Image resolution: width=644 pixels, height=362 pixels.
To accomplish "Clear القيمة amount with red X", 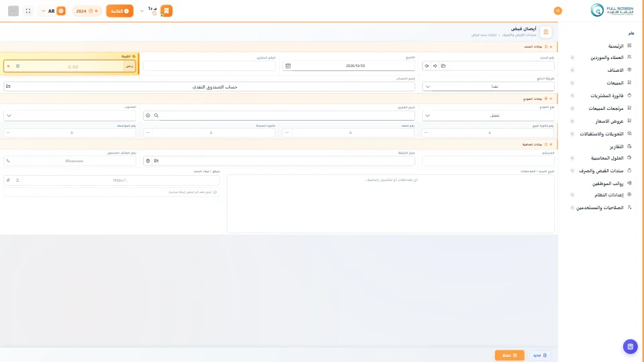I will click(x=8, y=66).
